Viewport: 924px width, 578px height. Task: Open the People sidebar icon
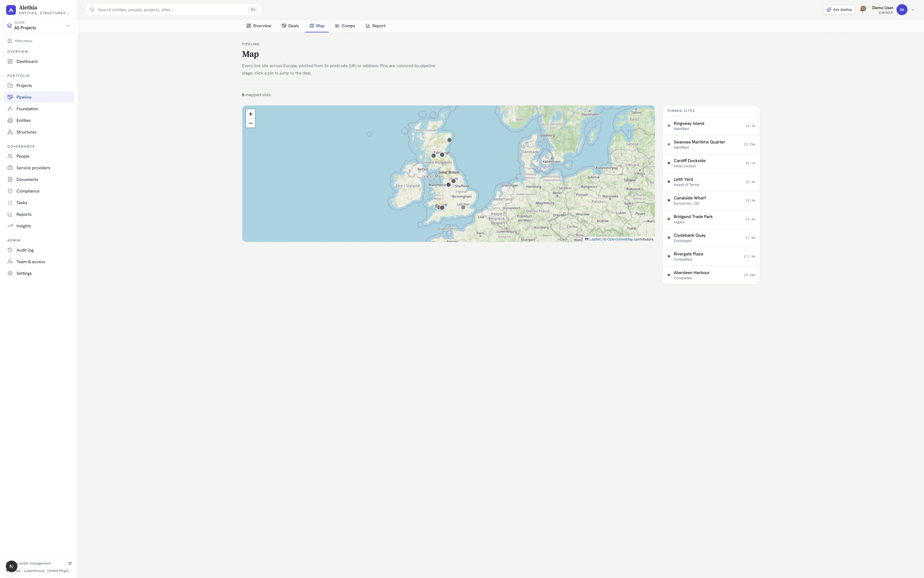click(10, 156)
